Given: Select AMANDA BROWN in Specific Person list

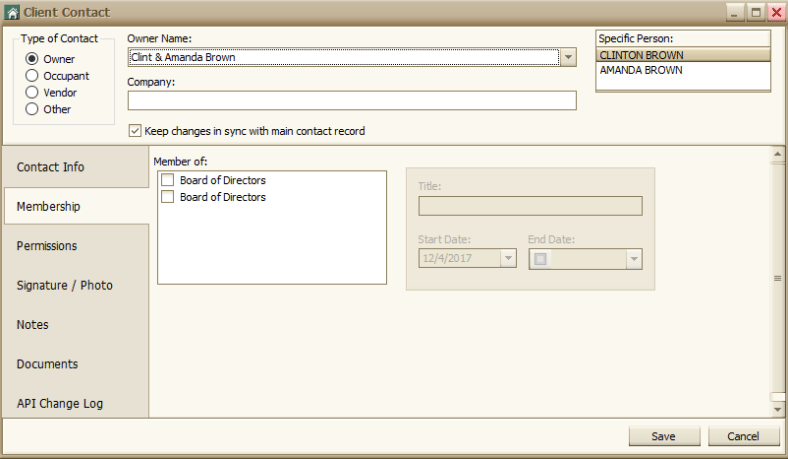Looking at the screenshot, I should point(683,70).
